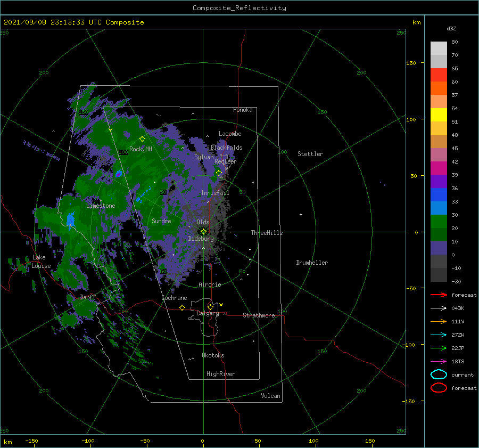This screenshot has height=448, width=479.
Task: Pick the bright green 20-30 dBZ swatch
Action: pos(439,222)
